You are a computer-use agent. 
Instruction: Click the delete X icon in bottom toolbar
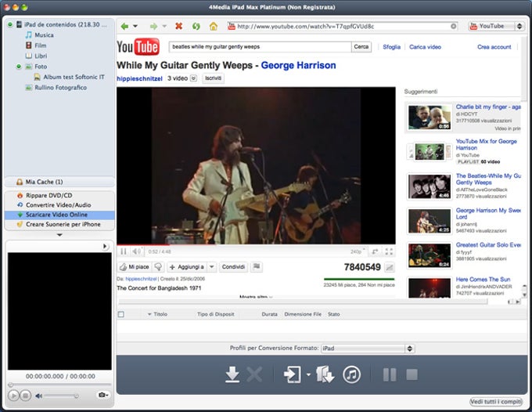click(x=254, y=374)
